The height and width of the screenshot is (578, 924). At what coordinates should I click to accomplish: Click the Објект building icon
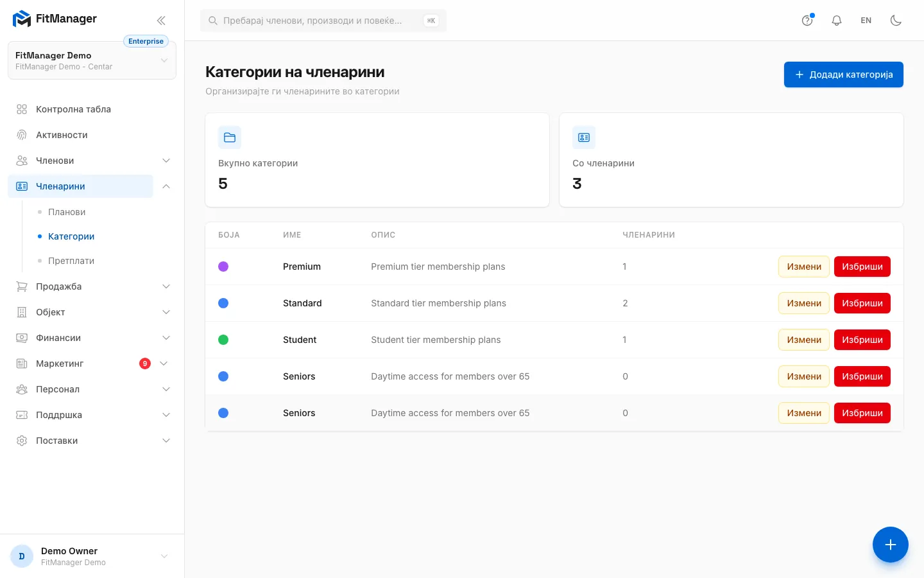22,312
